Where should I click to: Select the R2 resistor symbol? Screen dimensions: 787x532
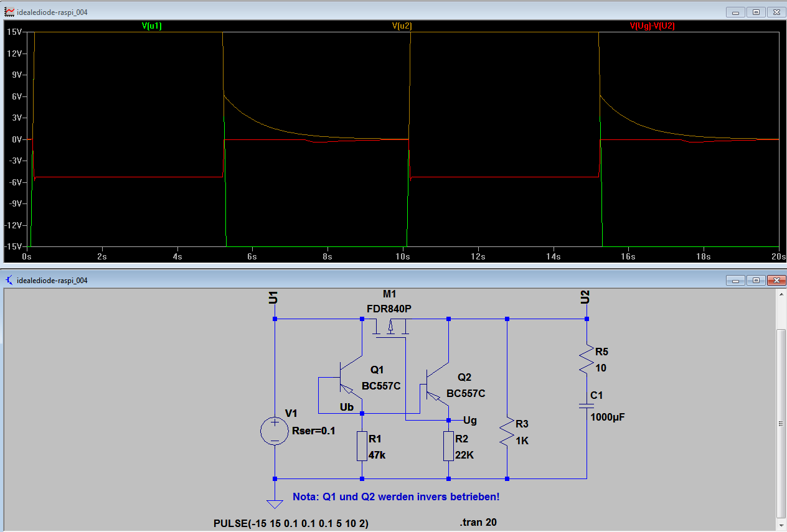point(449,446)
